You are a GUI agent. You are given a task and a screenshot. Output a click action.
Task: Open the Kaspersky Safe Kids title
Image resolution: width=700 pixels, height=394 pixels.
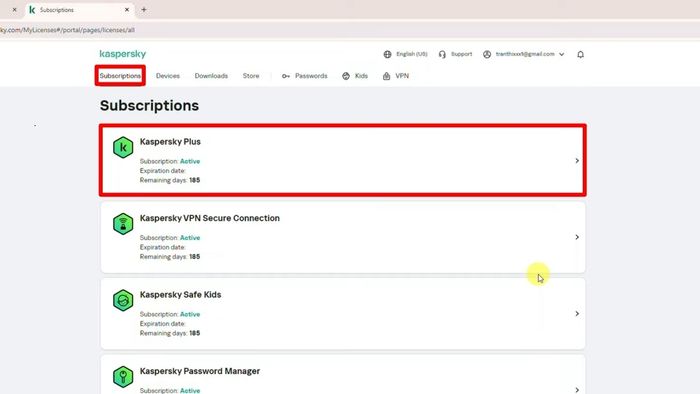point(180,294)
